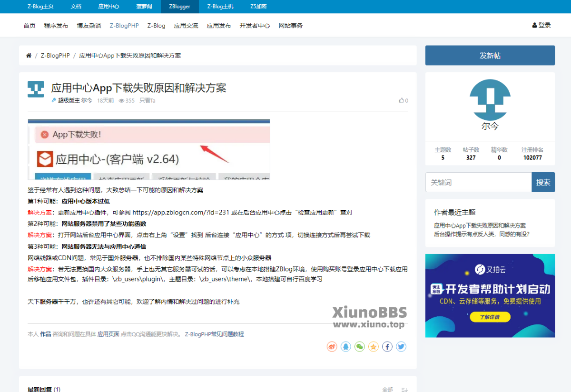This screenshot has width=571, height=392.
Task: Open the Z-BlogPHP常见问题教程 link
Action: [x=215, y=334]
